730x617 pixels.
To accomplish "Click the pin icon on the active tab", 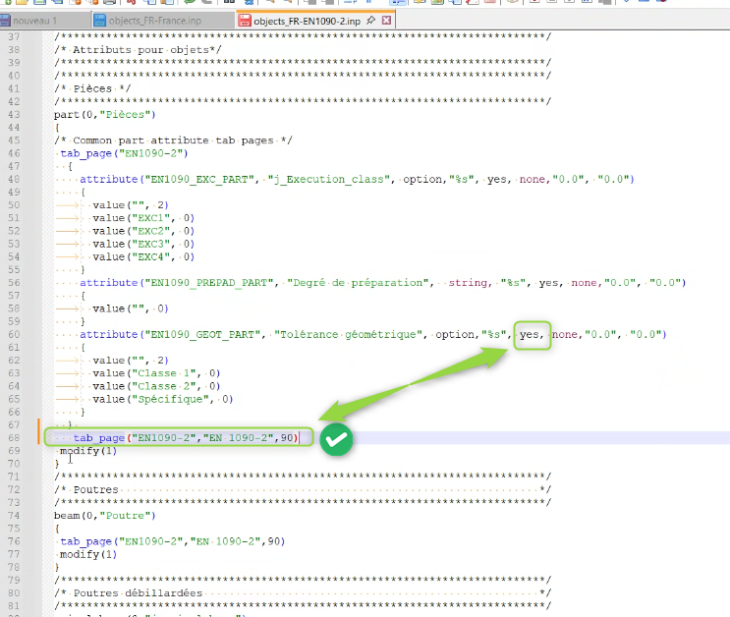I will [x=371, y=20].
